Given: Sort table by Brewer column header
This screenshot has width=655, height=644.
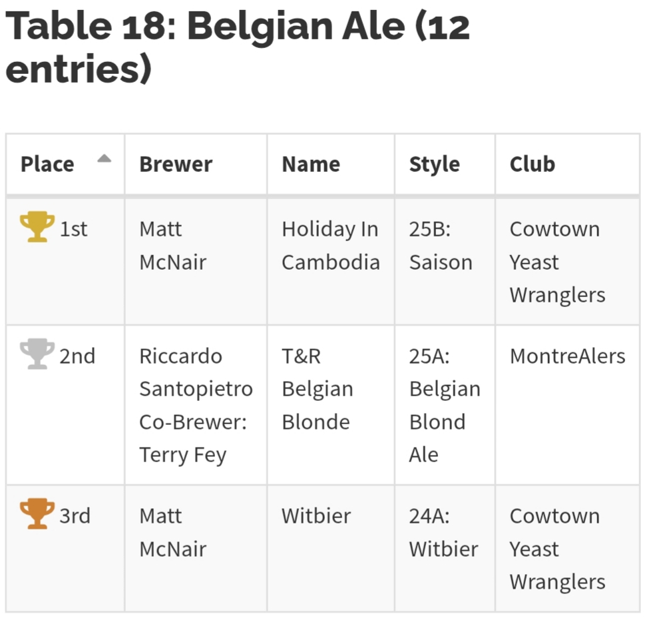Looking at the screenshot, I should point(176,164).
